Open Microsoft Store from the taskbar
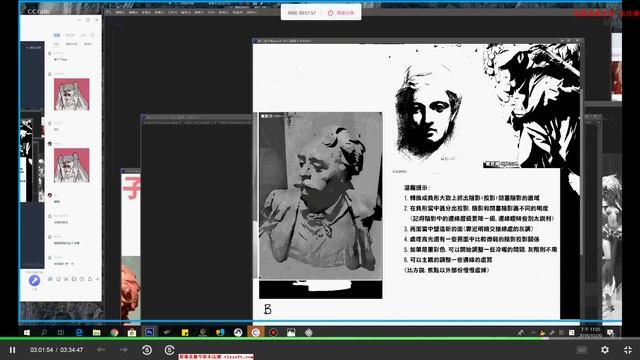 132,332
